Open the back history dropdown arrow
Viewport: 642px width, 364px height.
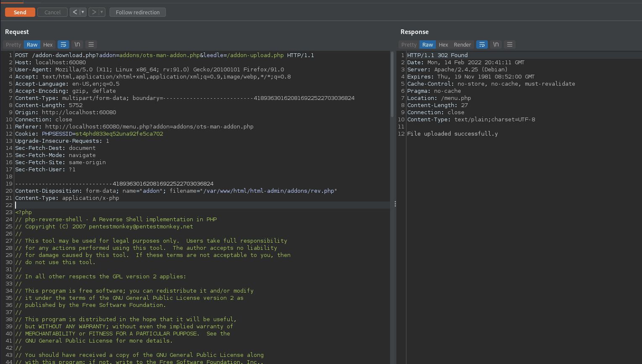[x=83, y=12]
